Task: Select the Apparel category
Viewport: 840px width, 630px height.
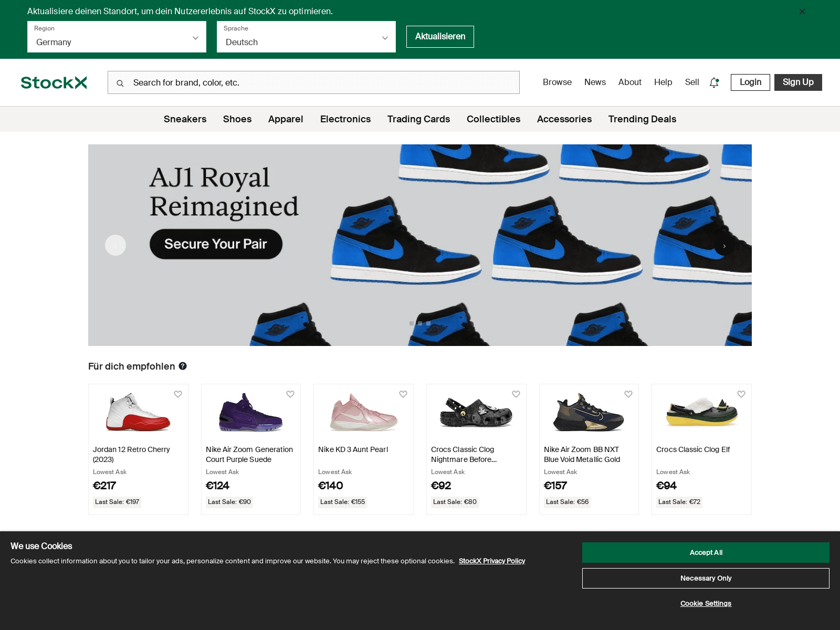Action: point(286,119)
